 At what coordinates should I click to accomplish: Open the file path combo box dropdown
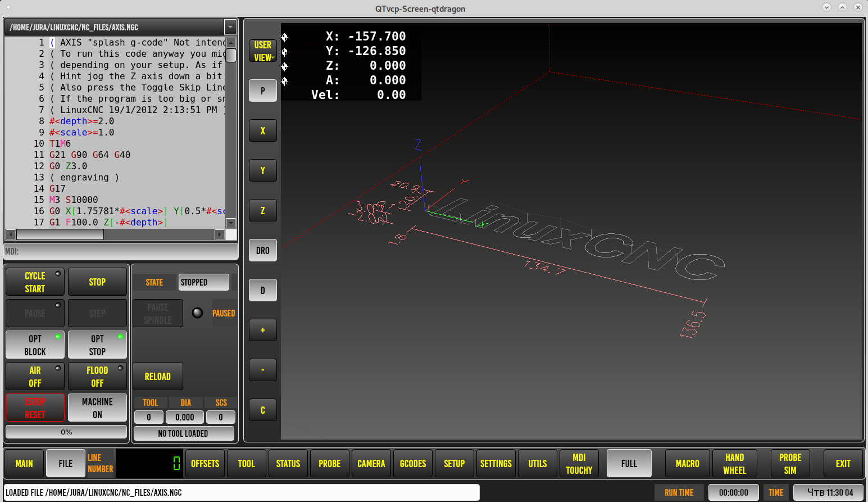[x=230, y=27]
